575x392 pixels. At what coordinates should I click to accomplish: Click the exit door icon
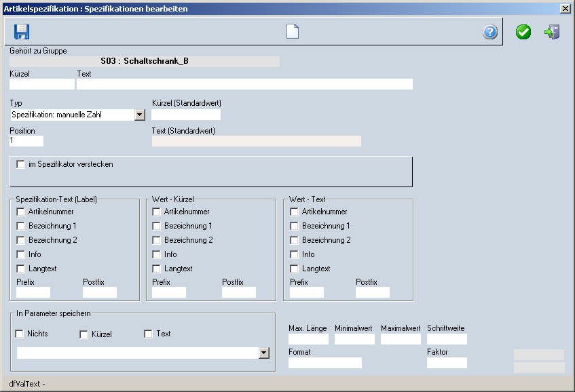click(552, 32)
